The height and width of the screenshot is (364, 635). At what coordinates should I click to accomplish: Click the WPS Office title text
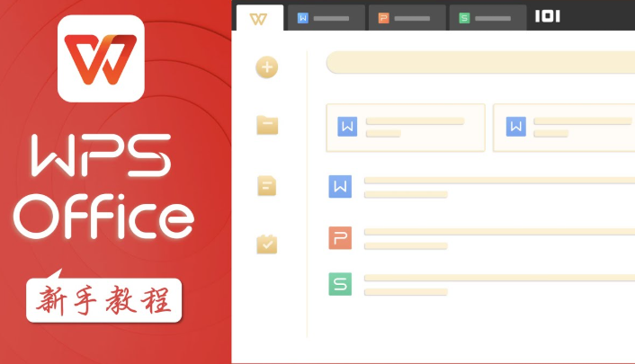pos(102,190)
